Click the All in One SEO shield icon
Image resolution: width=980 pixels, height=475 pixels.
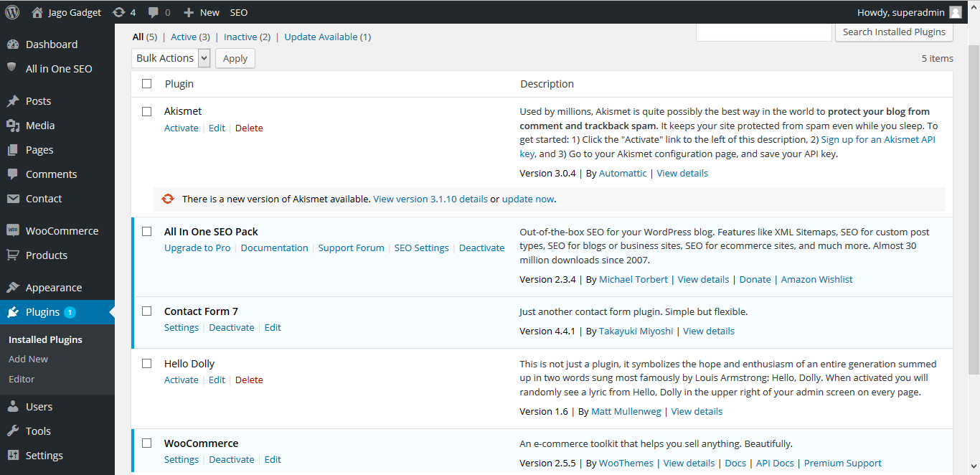(12, 67)
